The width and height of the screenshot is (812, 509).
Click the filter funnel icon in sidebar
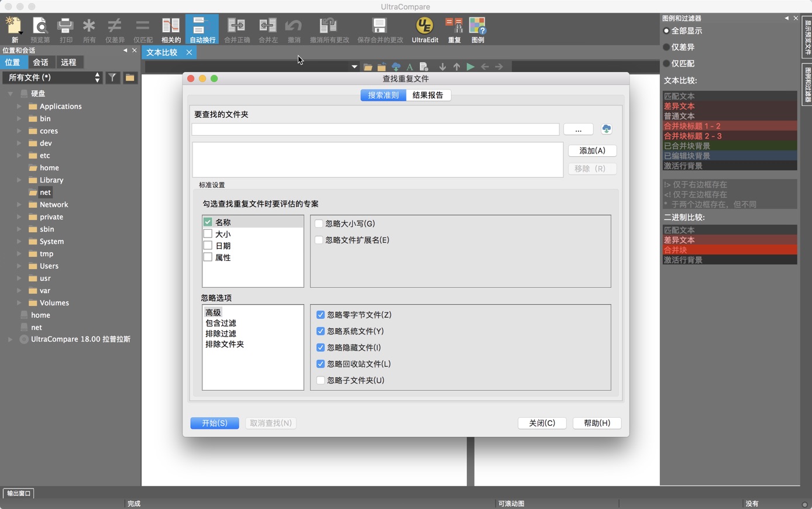click(x=113, y=77)
